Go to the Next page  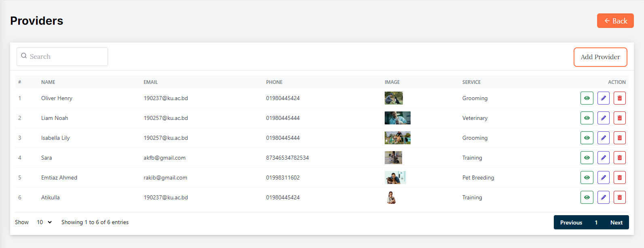pos(616,222)
